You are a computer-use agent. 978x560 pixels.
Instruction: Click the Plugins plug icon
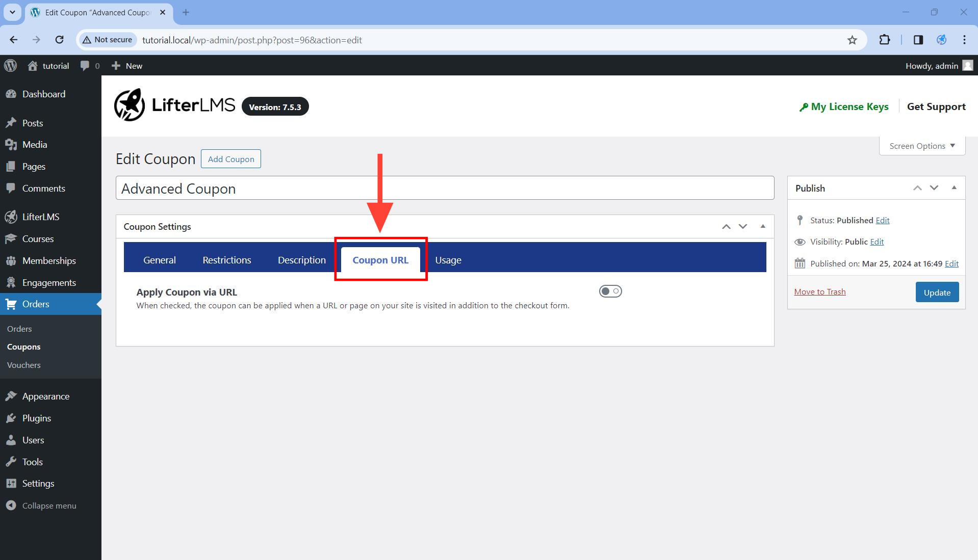11,418
